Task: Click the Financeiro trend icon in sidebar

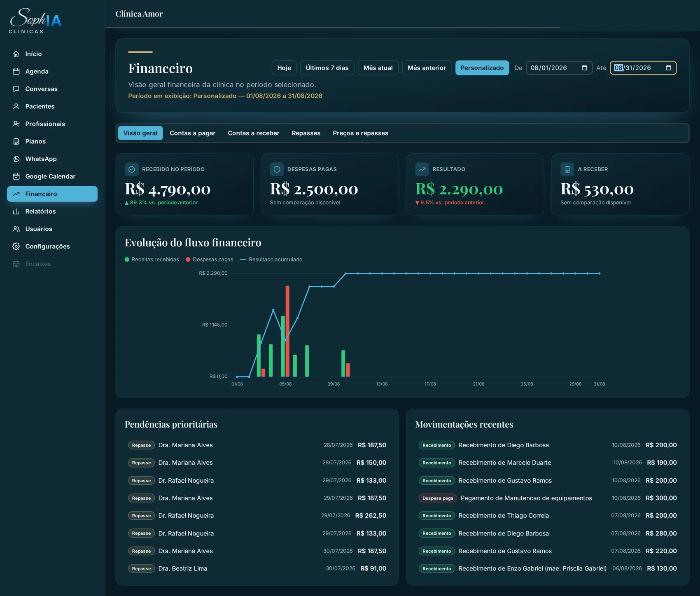Action: (16, 194)
